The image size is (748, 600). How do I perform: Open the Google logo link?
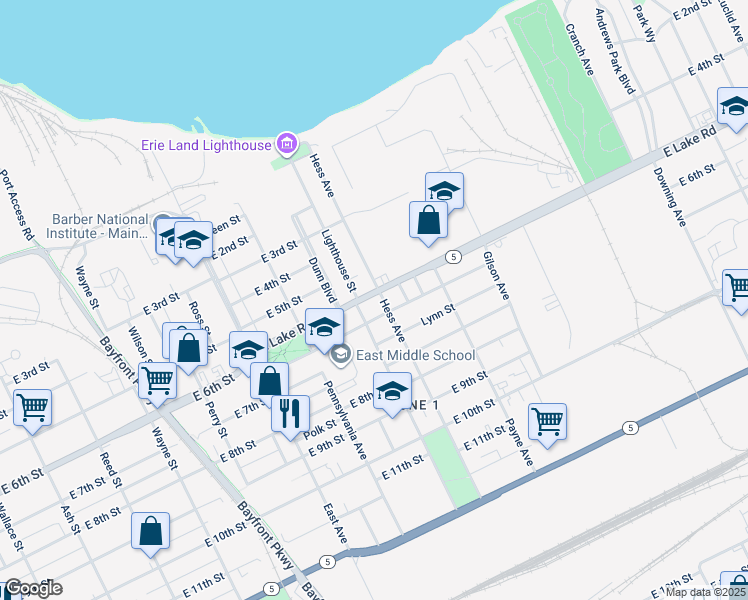point(33,588)
